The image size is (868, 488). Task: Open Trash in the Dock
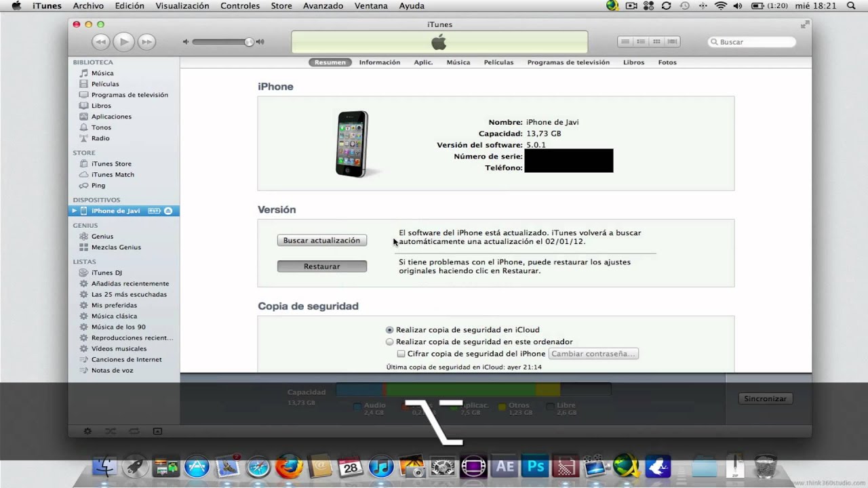pos(766,466)
